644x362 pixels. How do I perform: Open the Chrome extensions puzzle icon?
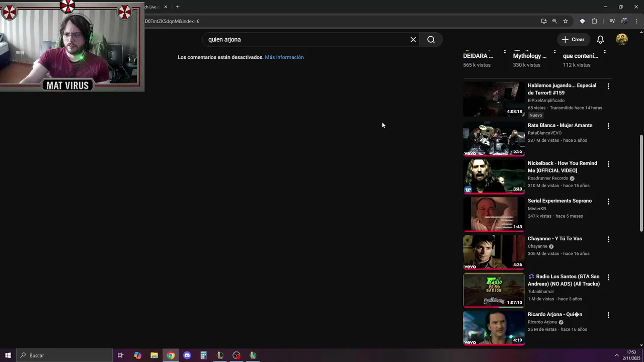pyautogui.click(x=594, y=21)
